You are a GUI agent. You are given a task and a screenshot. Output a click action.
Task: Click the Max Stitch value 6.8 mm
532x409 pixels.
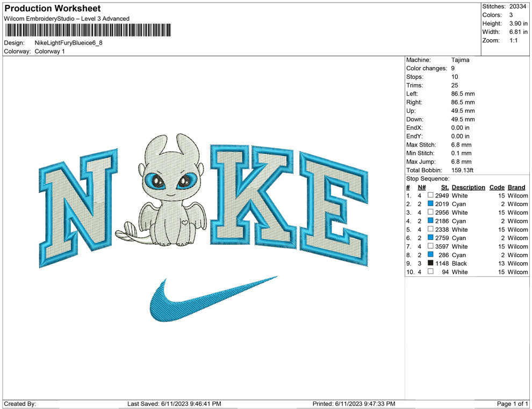pos(461,145)
